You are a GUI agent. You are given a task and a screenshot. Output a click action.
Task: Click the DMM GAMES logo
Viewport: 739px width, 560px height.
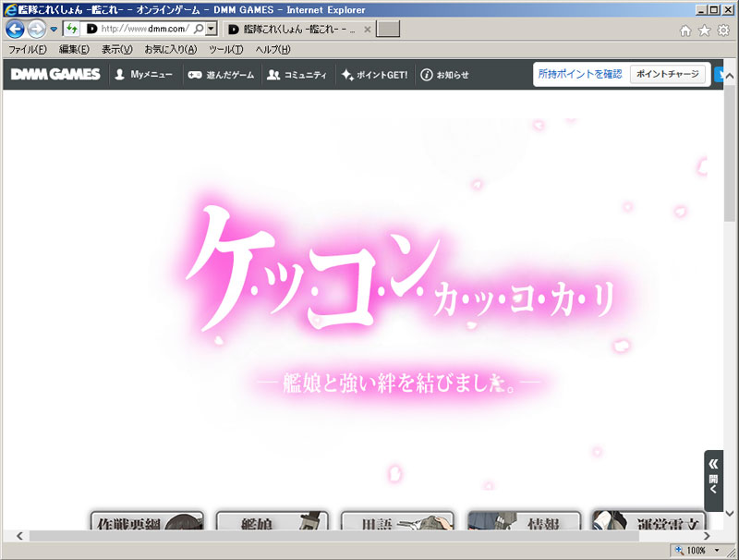55,75
